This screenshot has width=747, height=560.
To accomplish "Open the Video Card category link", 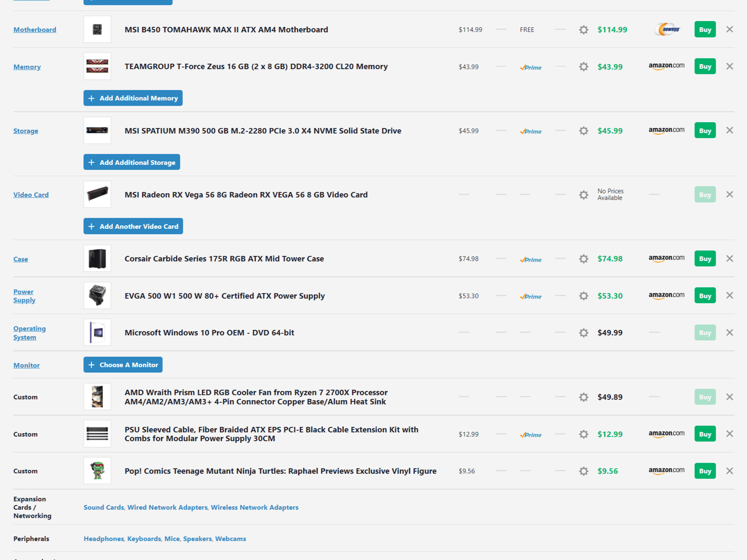I will [31, 195].
